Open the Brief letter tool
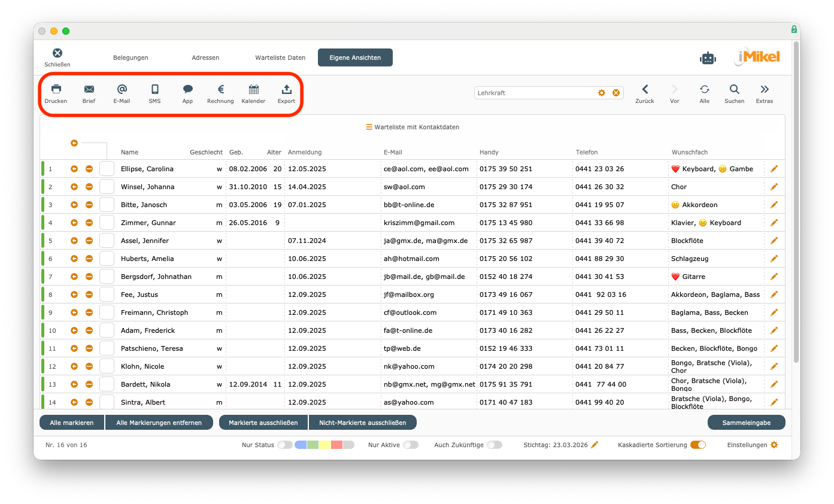834x504 pixels. point(89,89)
